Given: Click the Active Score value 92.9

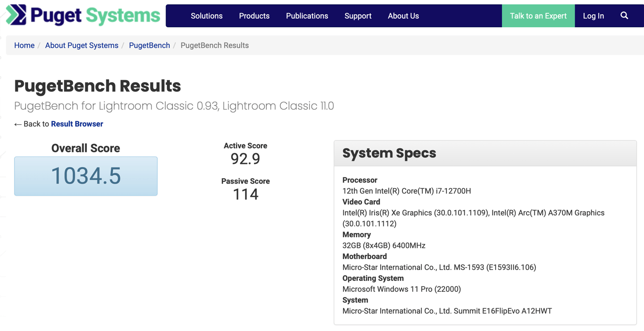Looking at the screenshot, I should pos(245,159).
